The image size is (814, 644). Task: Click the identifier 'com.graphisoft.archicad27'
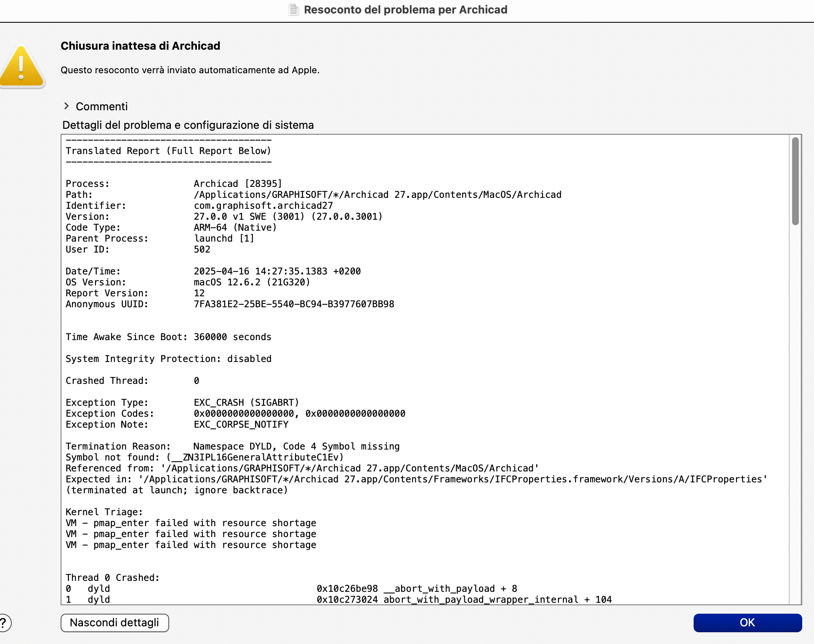click(263, 205)
